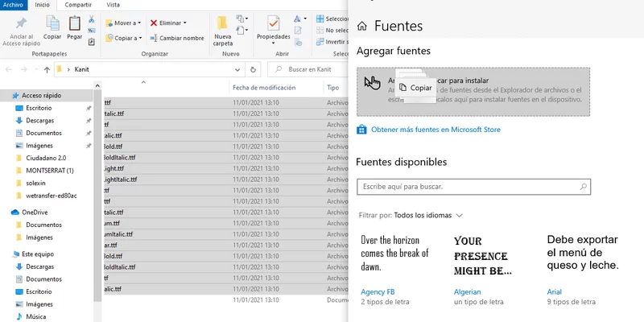Click the home icon beside Fuentes
Viewport: 644px width, 322px height.
[361, 27]
